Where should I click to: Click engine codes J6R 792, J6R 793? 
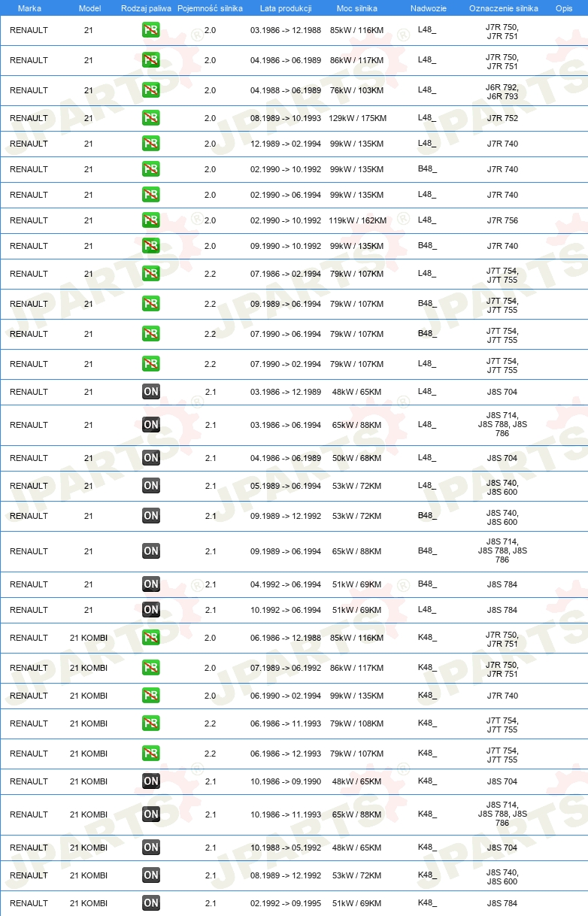[x=502, y=92]
